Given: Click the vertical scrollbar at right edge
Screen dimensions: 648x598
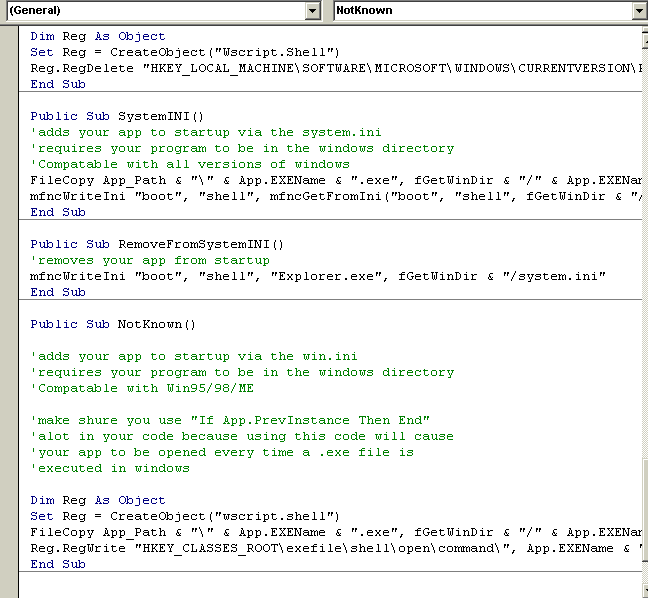Looking at the screenshot, I should click(641, 300).
